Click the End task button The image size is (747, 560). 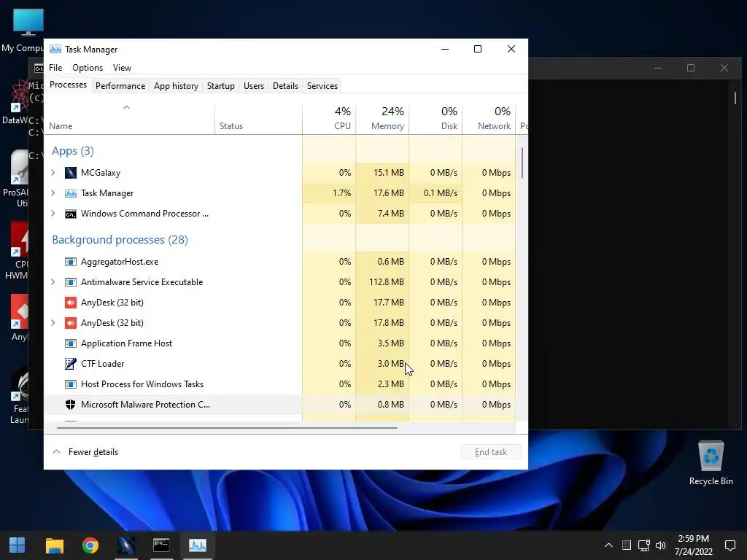[x=491, y=452]
